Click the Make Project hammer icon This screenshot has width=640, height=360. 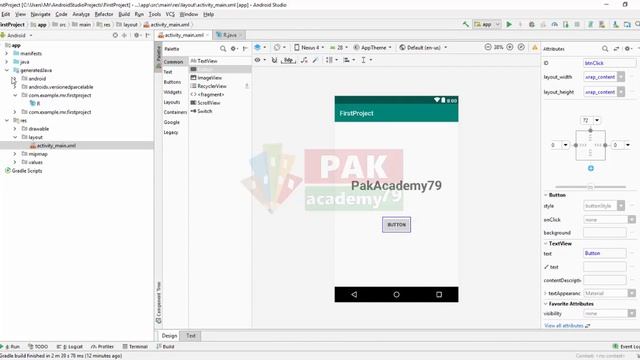coord(466,24)
